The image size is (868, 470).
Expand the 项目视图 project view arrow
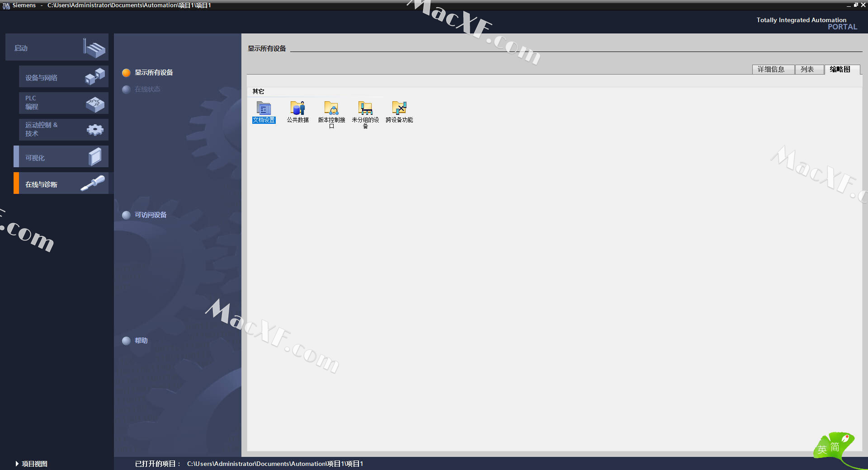[17, 464]
